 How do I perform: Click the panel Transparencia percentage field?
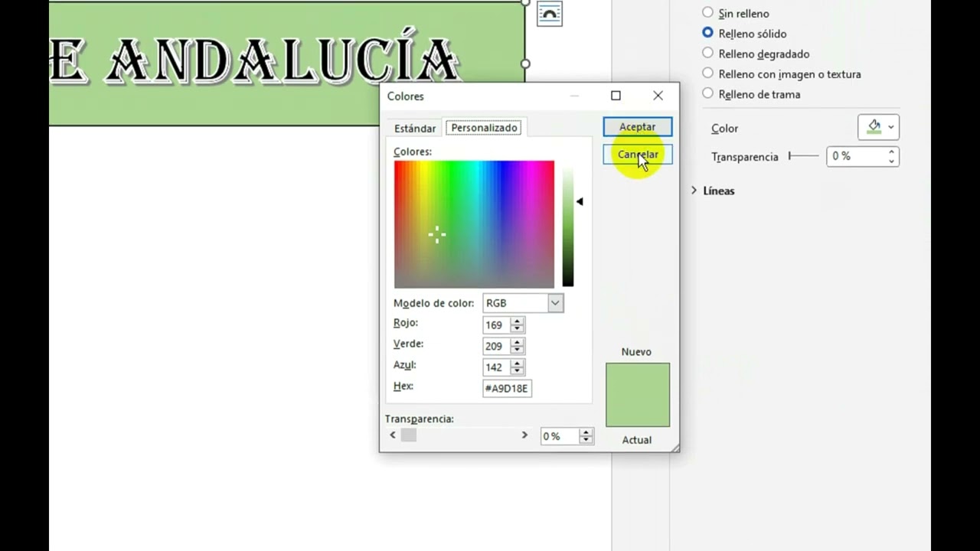coord(856,156)
